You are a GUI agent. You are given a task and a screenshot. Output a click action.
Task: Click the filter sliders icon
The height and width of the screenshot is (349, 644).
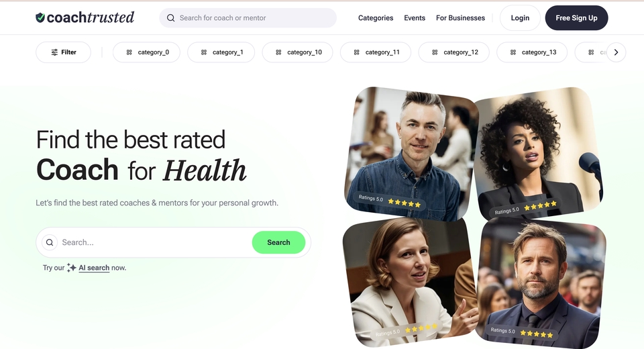54,52
